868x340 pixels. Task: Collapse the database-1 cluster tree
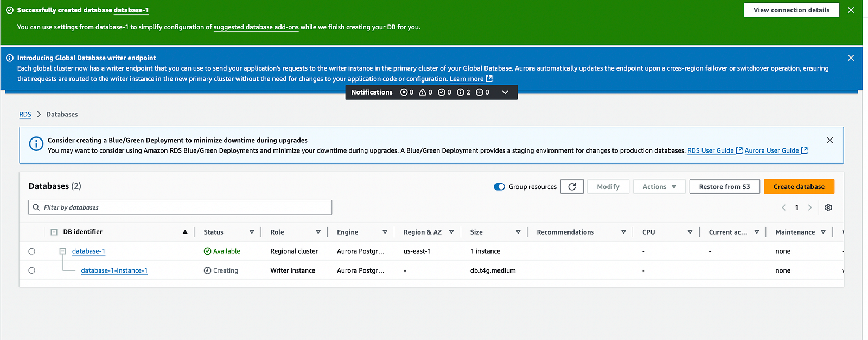[x=62, y=251]
